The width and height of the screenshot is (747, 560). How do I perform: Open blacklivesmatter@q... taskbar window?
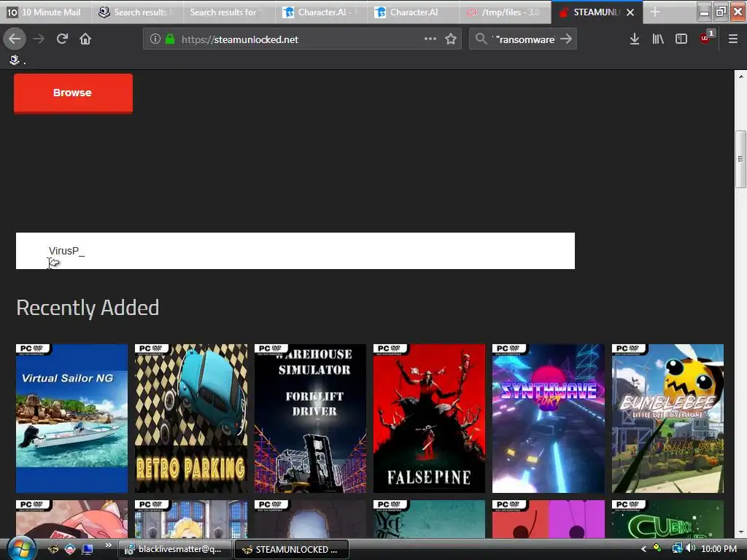click(x=175, y=549)
